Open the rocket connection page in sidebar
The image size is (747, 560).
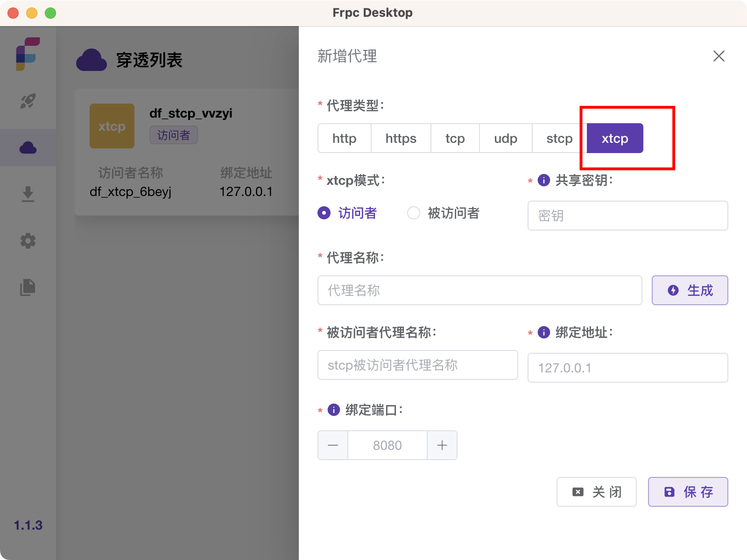tap(28, 101)
